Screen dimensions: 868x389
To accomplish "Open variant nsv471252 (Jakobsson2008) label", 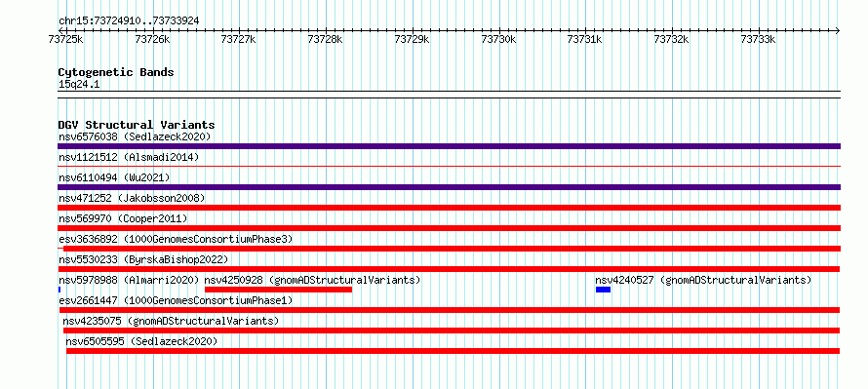I will pos(132,198).
